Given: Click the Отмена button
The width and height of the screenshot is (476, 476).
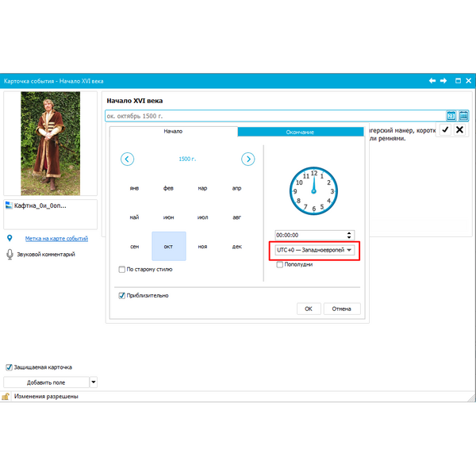Looking at the screenshot, I should [x=342, y=309].
